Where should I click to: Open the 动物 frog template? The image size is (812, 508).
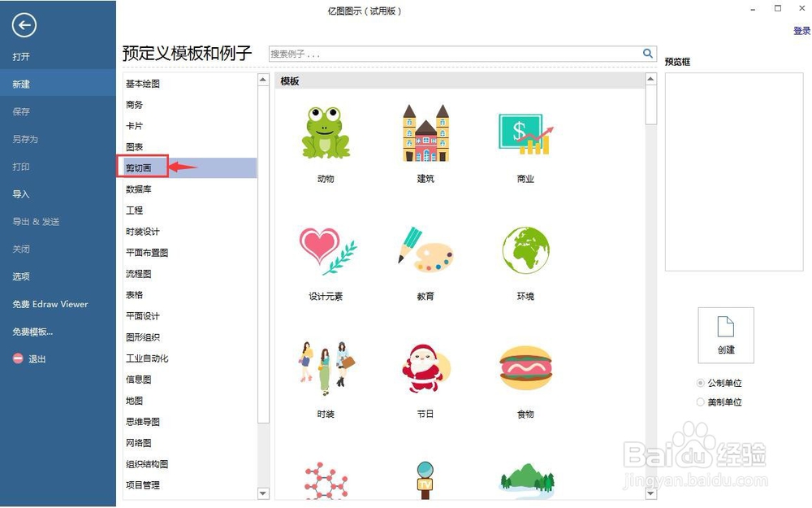pos(326,132)
